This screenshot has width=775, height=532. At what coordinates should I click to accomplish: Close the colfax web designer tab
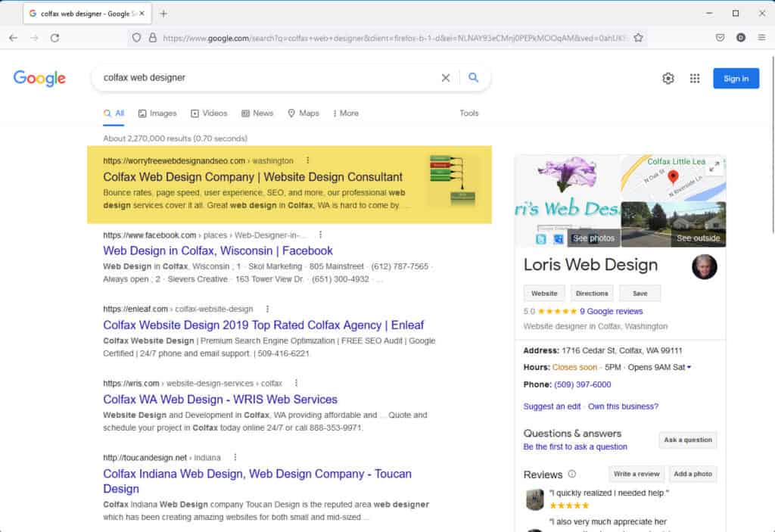pos(142,14)
